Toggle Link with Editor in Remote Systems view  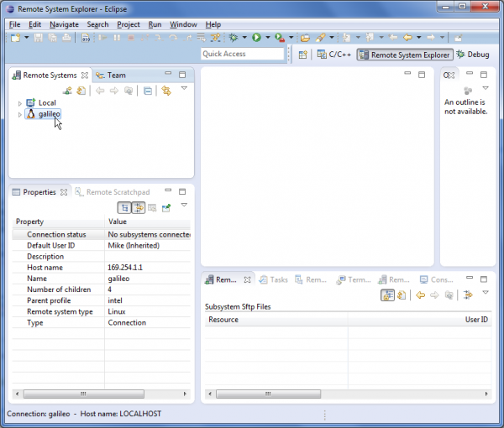[166, 91]
